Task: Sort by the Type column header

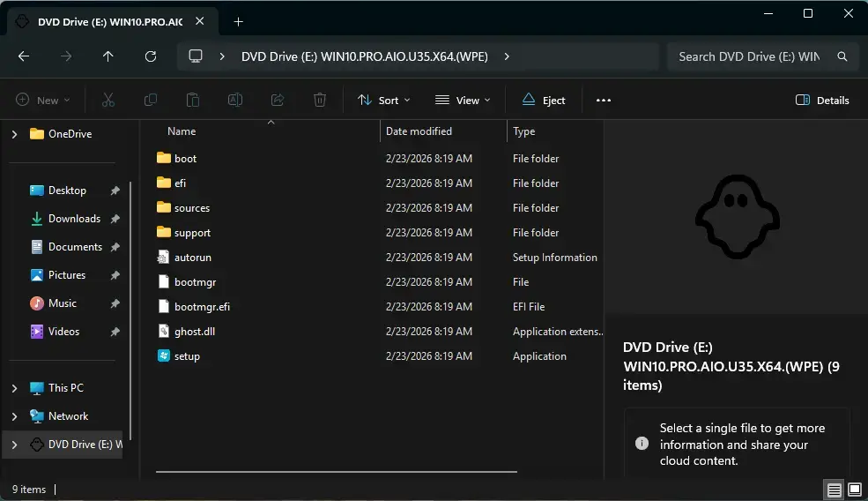Action: pyautogui.click(x=523, y=131)
